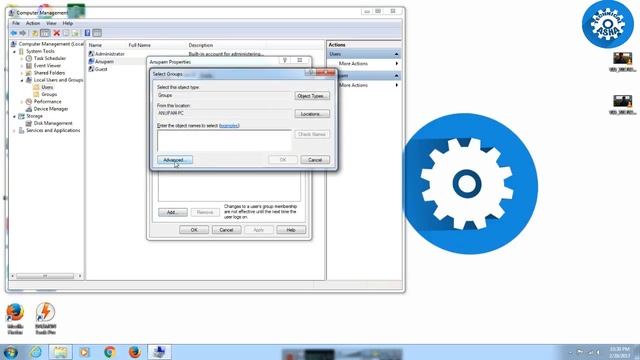Toggle Show/Hide Action Pane toolbar icon
The width and height of the screenshot is (640, 360).
click(97, 33)
